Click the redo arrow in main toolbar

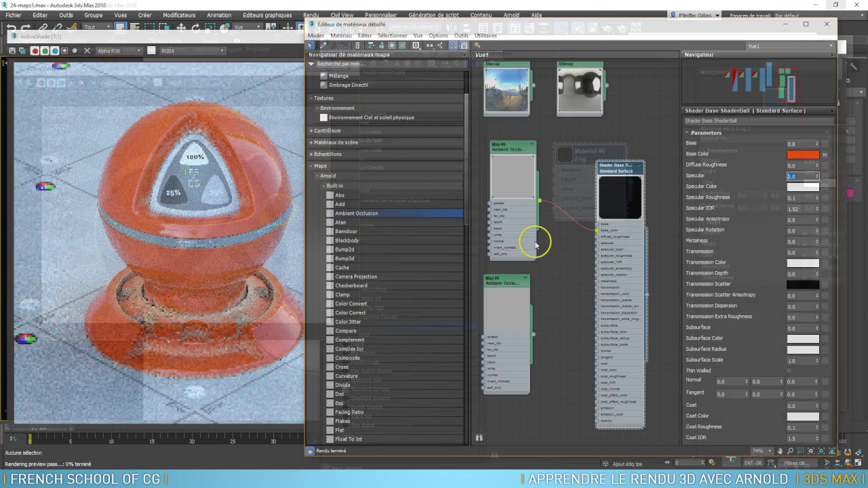pos(26,28)
